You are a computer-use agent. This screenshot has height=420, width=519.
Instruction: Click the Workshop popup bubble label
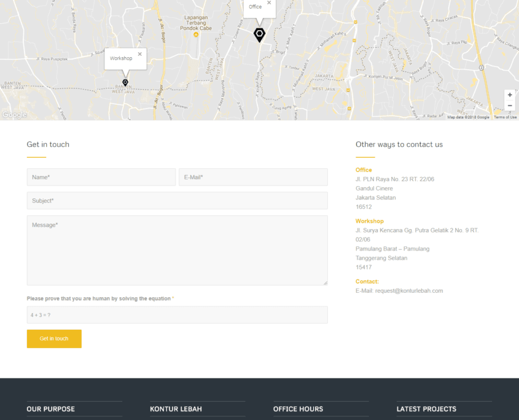(121, 58)
